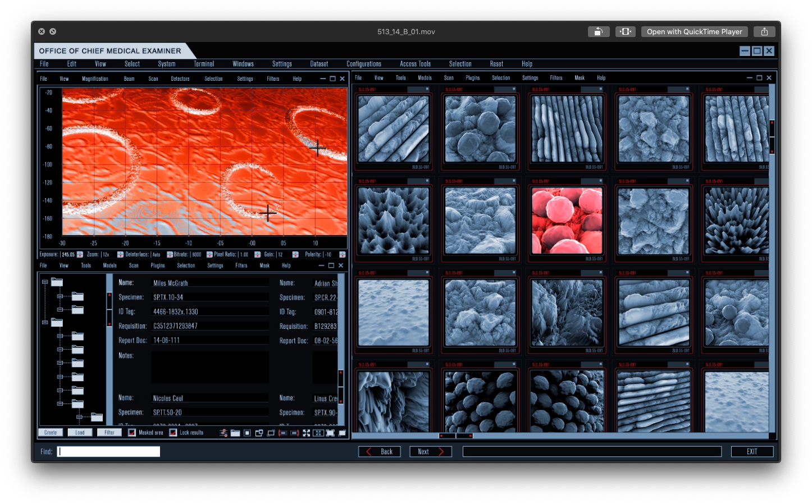The image size is (812, 504).
Task: Collapse the first top-level tree node
Action: [45, 282]
